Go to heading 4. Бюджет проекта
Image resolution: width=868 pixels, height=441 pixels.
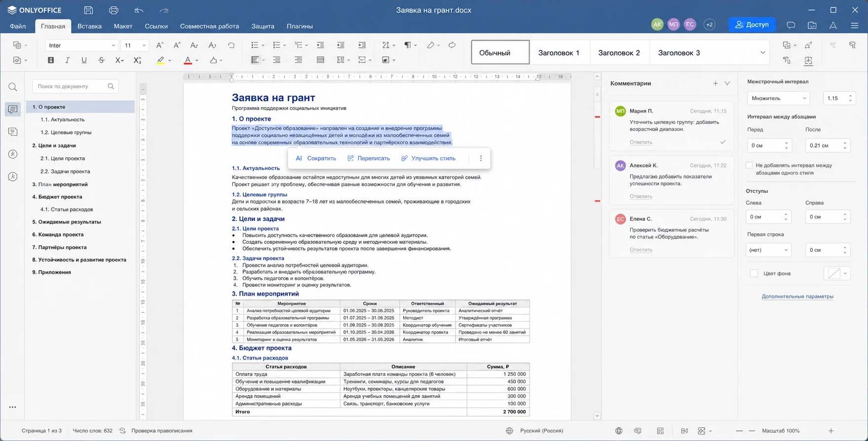[57, 197]
